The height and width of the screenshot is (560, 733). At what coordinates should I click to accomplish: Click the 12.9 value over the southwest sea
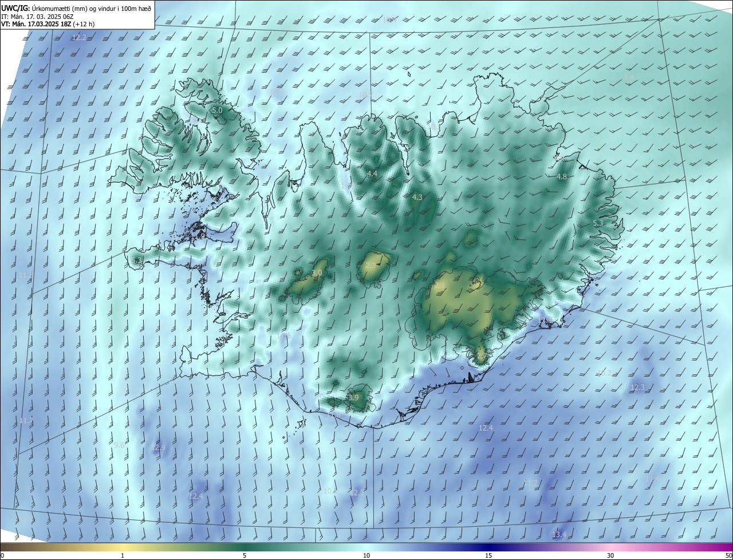click(x=158, y=448)
